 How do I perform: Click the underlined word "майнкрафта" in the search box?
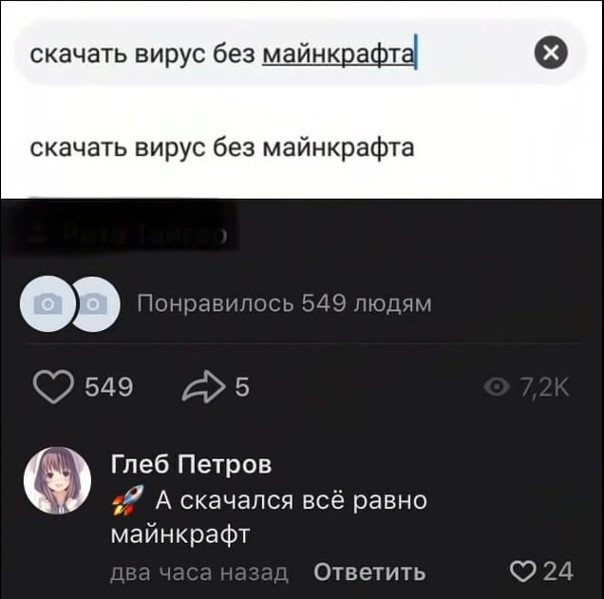pyautogui.click(x=338, y=54)
